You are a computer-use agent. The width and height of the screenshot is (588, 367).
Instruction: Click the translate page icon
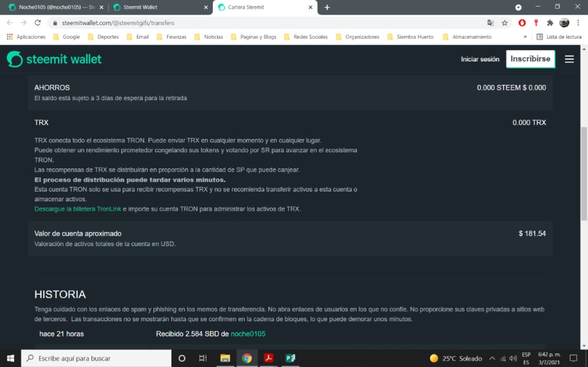(x=491, y=23)
